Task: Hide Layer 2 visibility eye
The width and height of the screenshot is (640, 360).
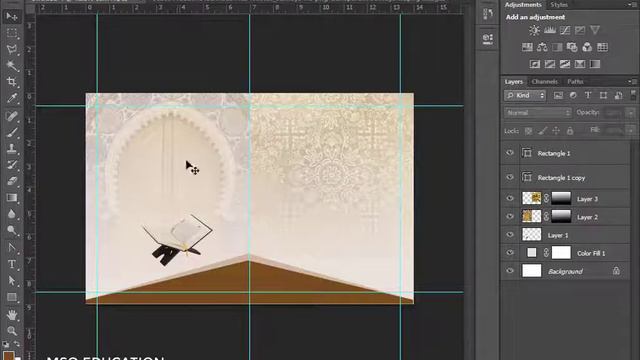Action: [510, 217]
